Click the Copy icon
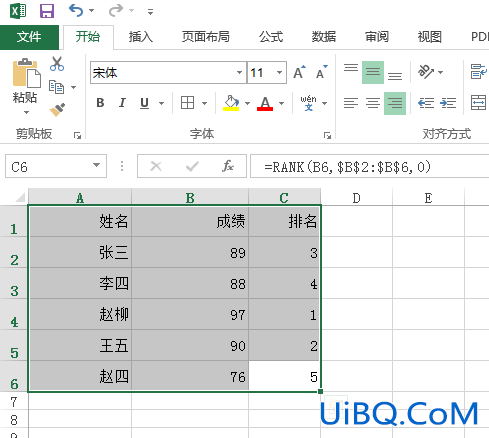 pyautogui.click(x=56, y=87)
